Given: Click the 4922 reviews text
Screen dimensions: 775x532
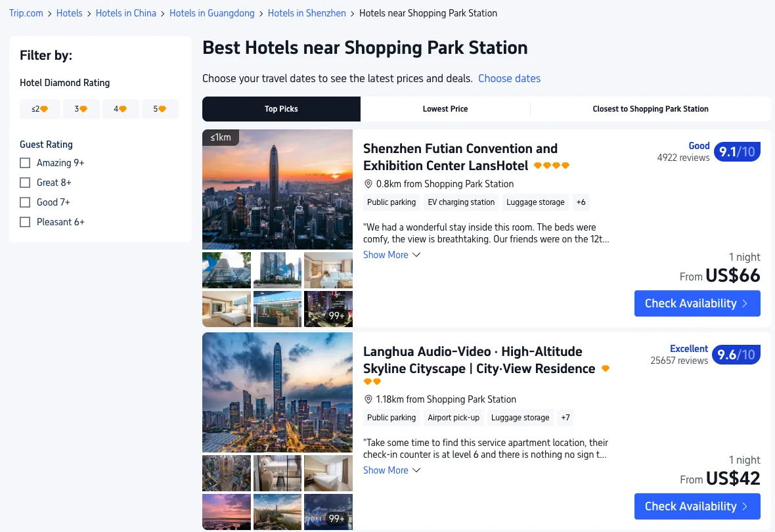Looking at the screenshot, I should [x=683, y=158].
